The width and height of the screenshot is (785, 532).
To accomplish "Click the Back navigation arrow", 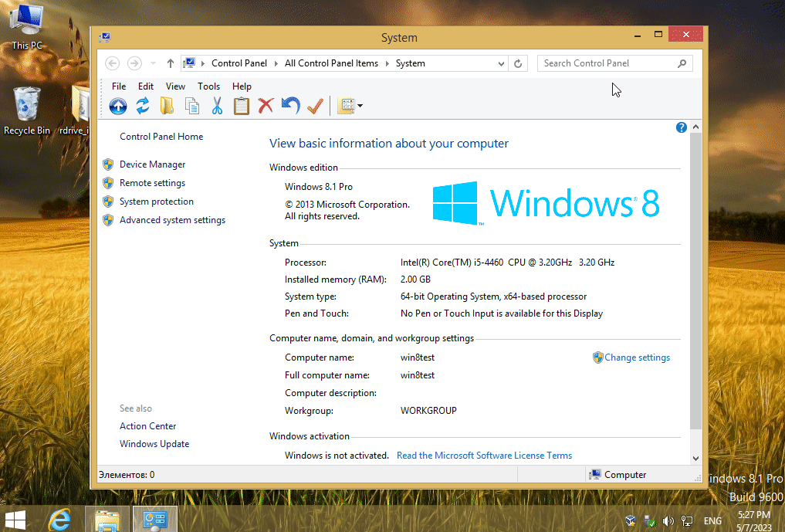I will [x=112, y=63].
